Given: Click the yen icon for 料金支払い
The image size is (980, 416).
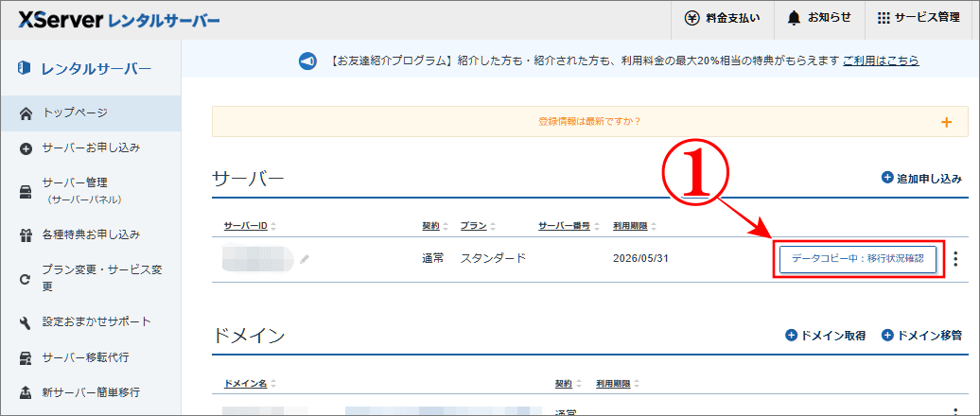Looking at the screenshot, I should [x=691, y=18].
